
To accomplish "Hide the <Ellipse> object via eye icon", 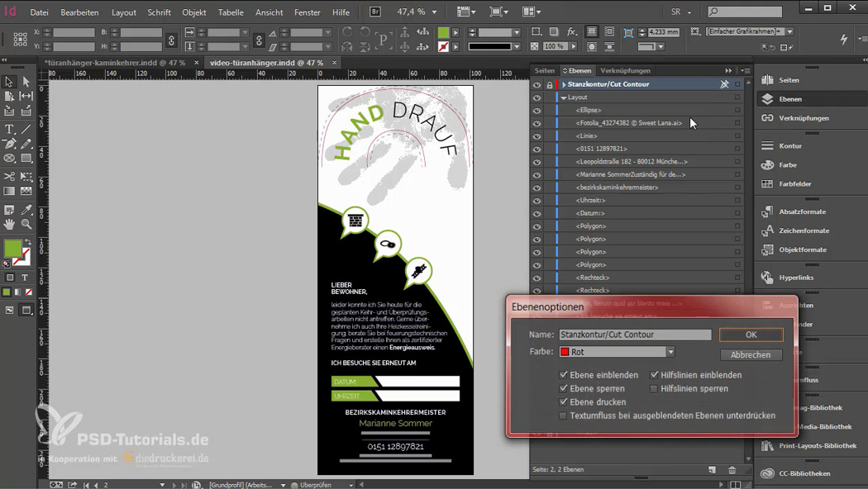I will [537, 110].
